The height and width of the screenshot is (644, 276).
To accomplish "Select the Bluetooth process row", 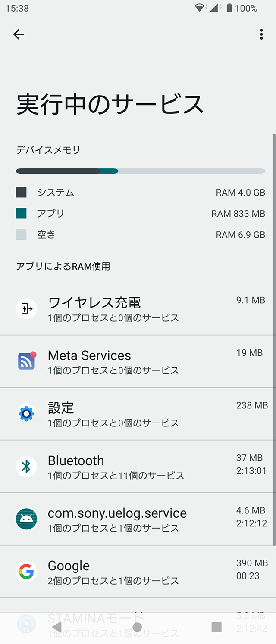I will tap(138, 467).
